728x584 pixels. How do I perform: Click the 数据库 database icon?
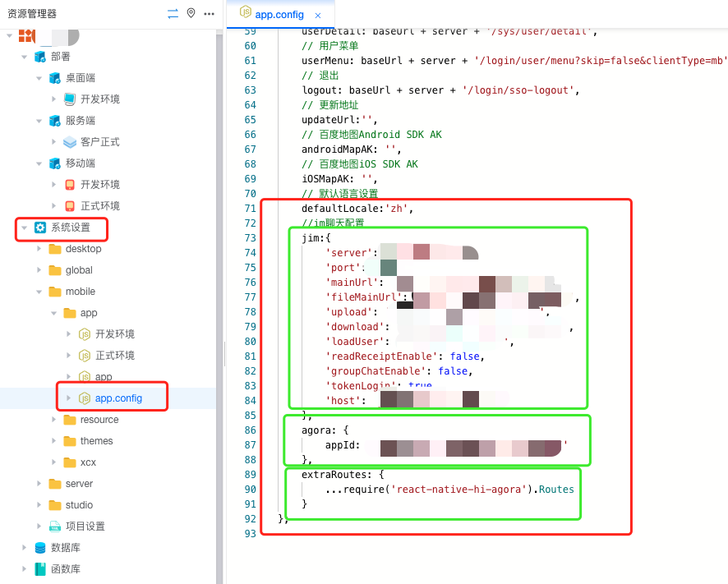(x=40, y=548)
